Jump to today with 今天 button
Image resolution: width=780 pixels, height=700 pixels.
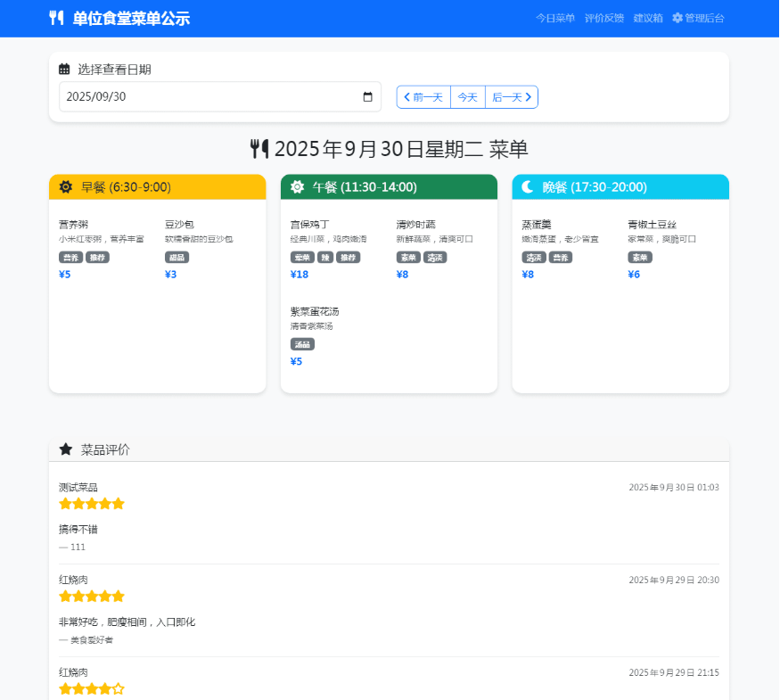[468, 97]
